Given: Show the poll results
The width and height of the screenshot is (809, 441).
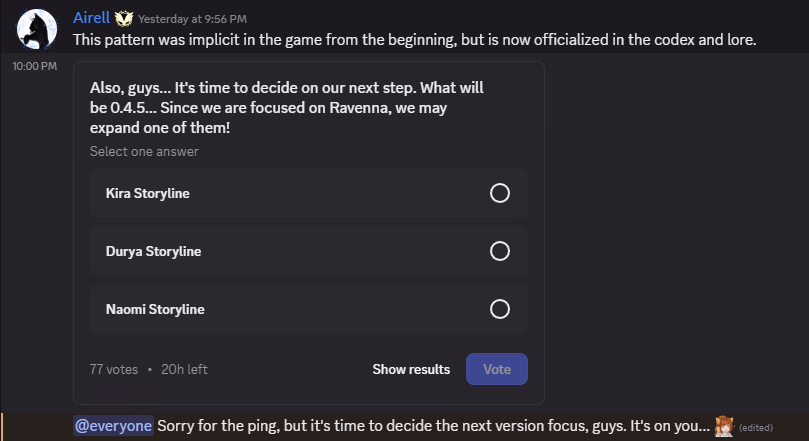Looking at the screenshot, I should coord(411,369).
